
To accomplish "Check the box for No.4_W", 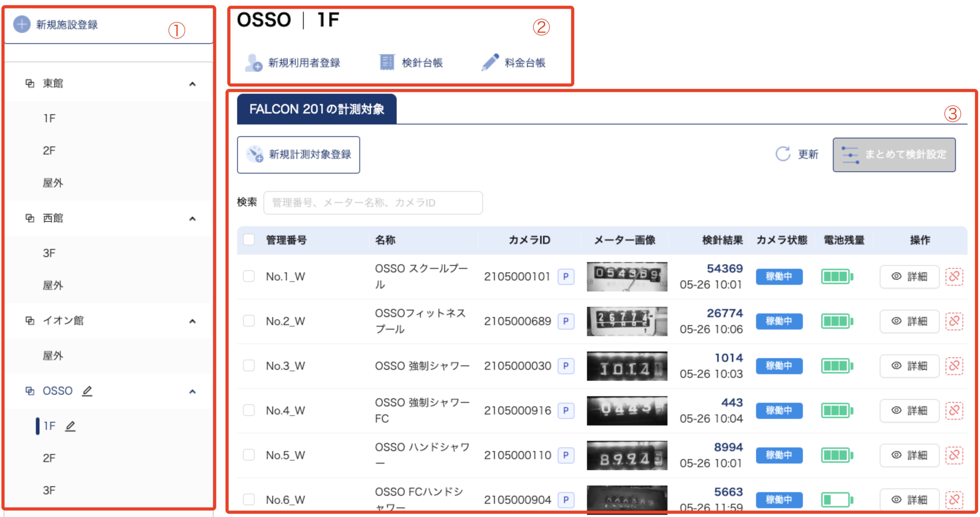I will point(249,410).
